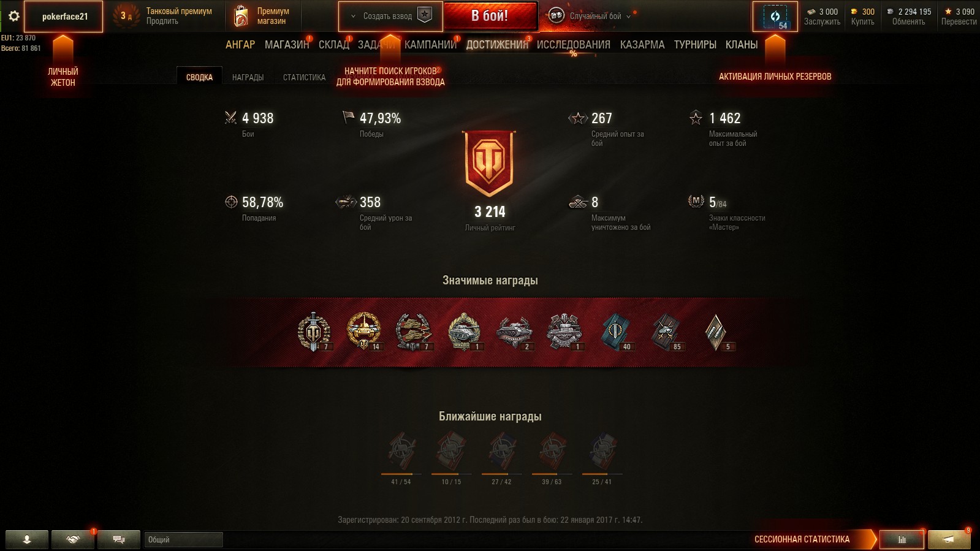Open the contacts icon in the bottom bar

pyautogui.click(x=27, y=539)
